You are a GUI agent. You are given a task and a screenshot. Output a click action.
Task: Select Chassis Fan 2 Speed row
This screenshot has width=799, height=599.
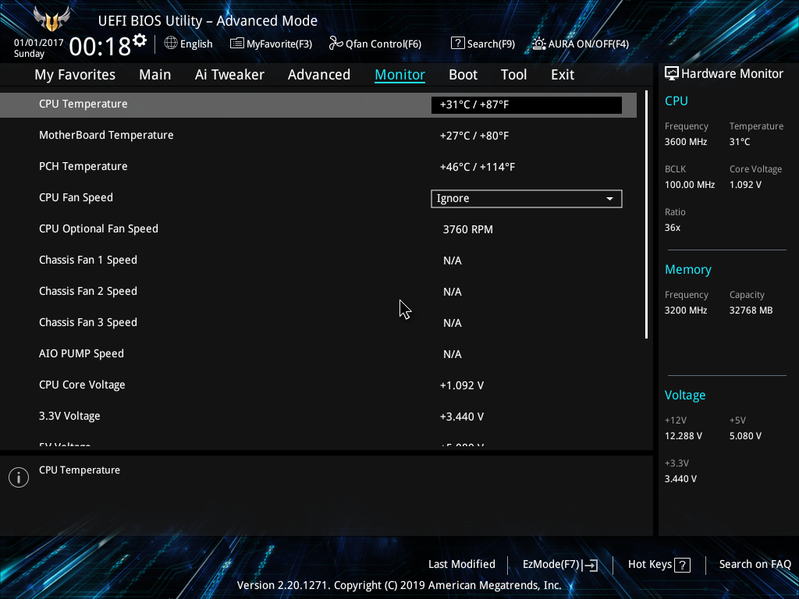tap(318, 291)
